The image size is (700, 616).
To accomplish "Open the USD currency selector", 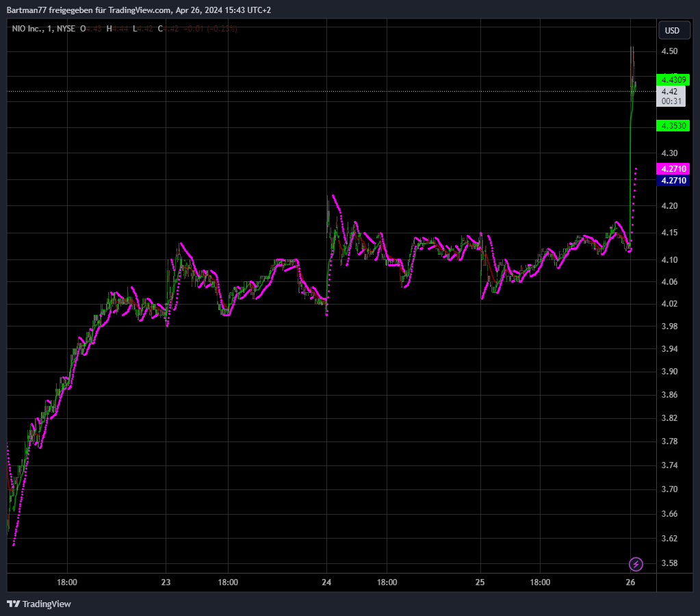I will [672, 31].
